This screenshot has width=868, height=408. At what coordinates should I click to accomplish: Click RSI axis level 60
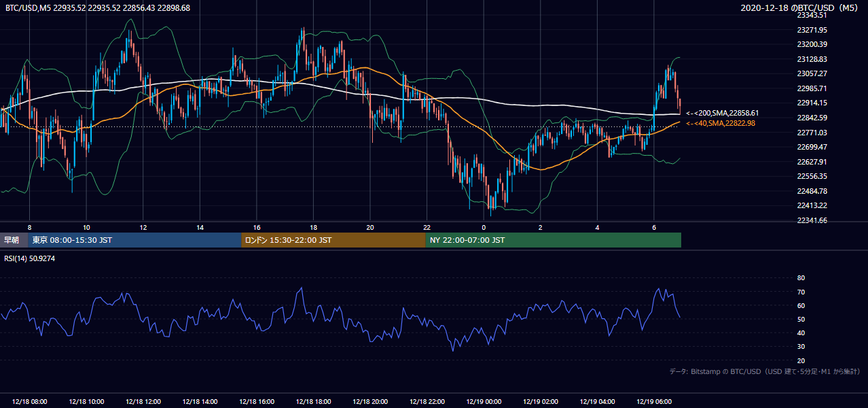coord(801,305)
